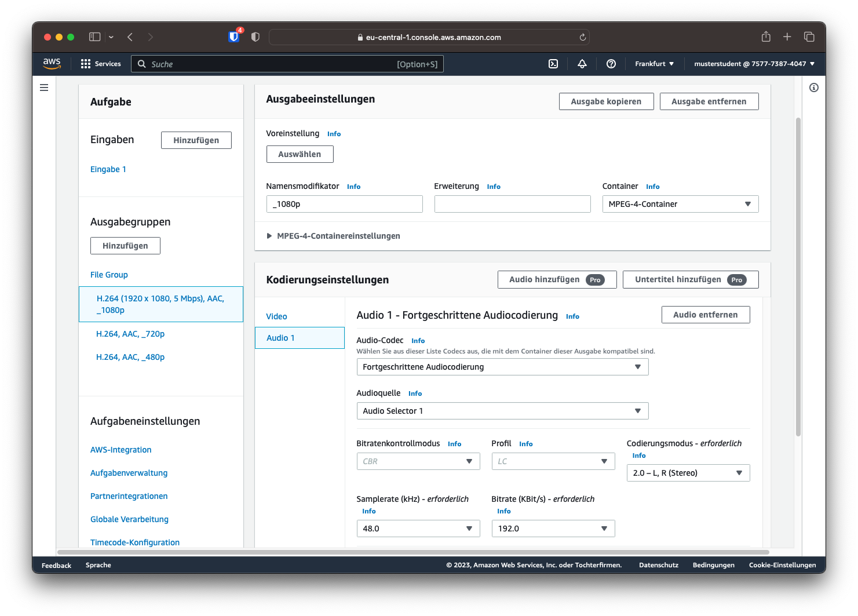Open a new browser tab
The image size is (858, 616).
(787, 37)
